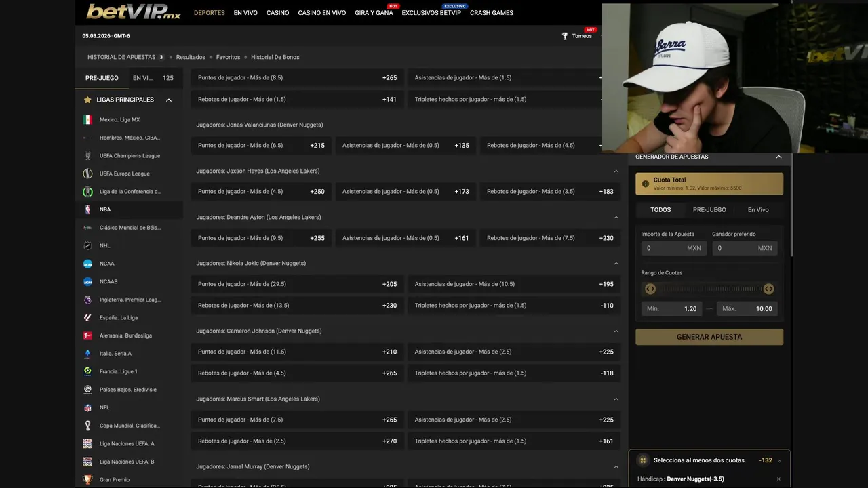Select the Clásico Mundial de Béisbol icon
Image resolution: width=868 pixels, height=488 pixels.
tap(87, 228)
